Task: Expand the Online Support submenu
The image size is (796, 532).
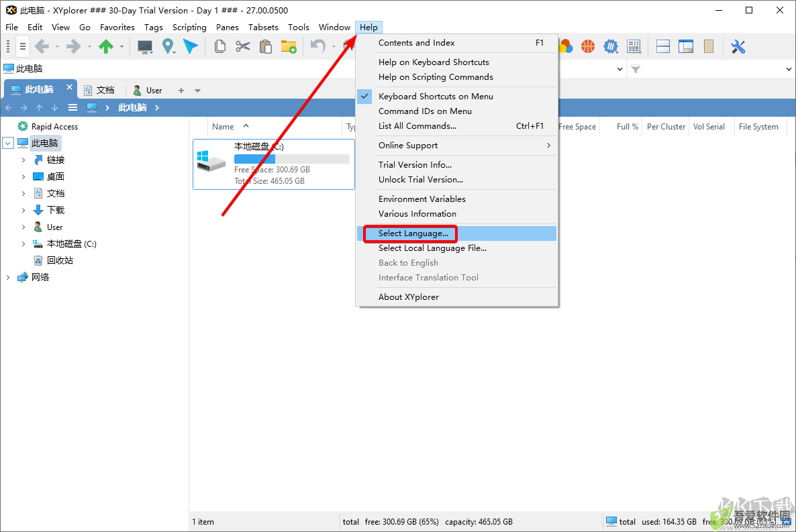Action: coord(457,146)
